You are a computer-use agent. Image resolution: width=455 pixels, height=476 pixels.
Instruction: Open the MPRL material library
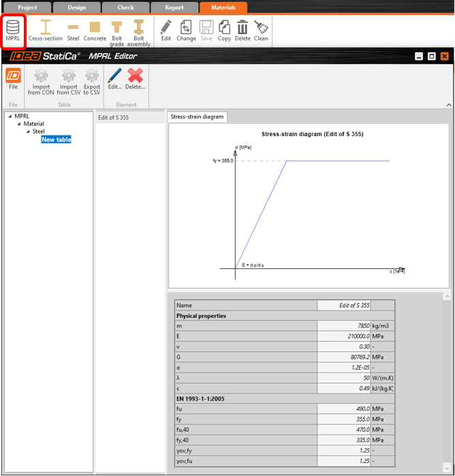pos(13,31)
